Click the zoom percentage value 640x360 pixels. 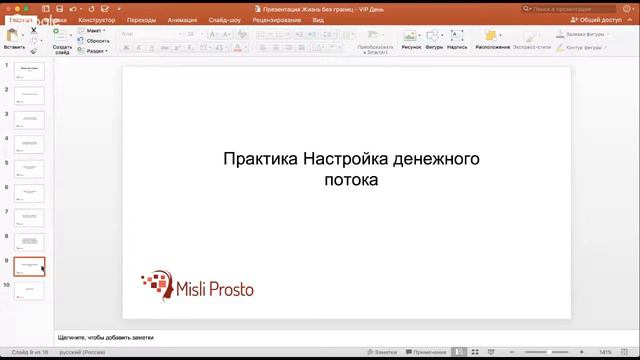pos(605,352)
